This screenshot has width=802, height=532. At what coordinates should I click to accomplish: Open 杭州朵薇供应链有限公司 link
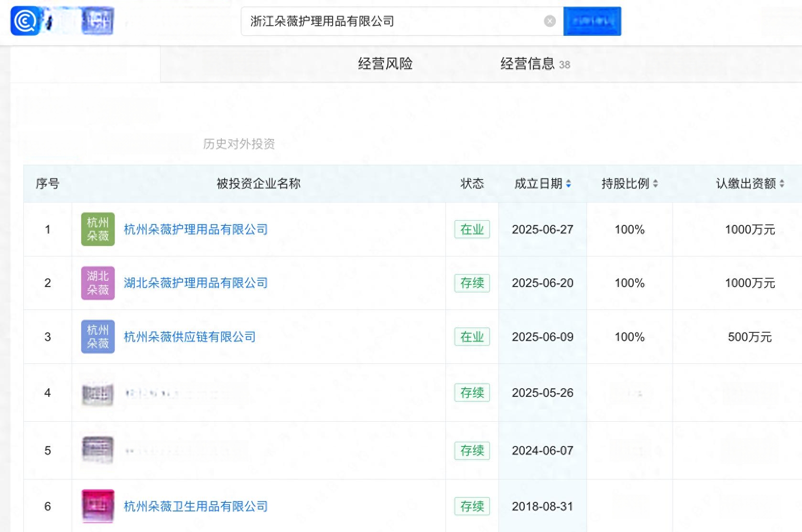190,337
